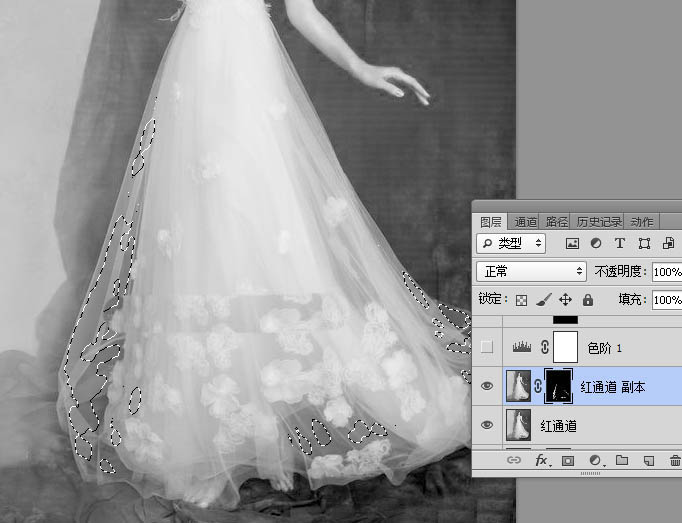Click the lock all padlock icon
Screen dimensions: 682x523
587,300
